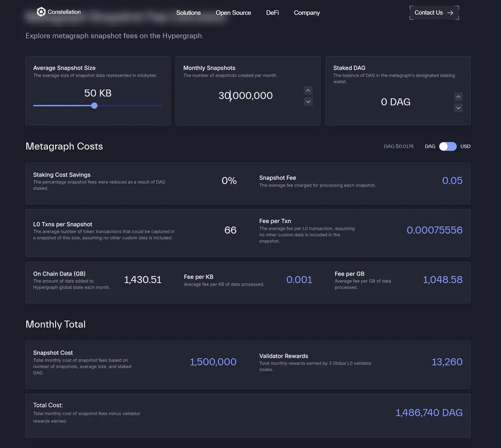Image resolution: width=501 pixels, height=448 pixels.
Task: Decrease Monthly Snapshots with down arrow
Action: [308, 102]
